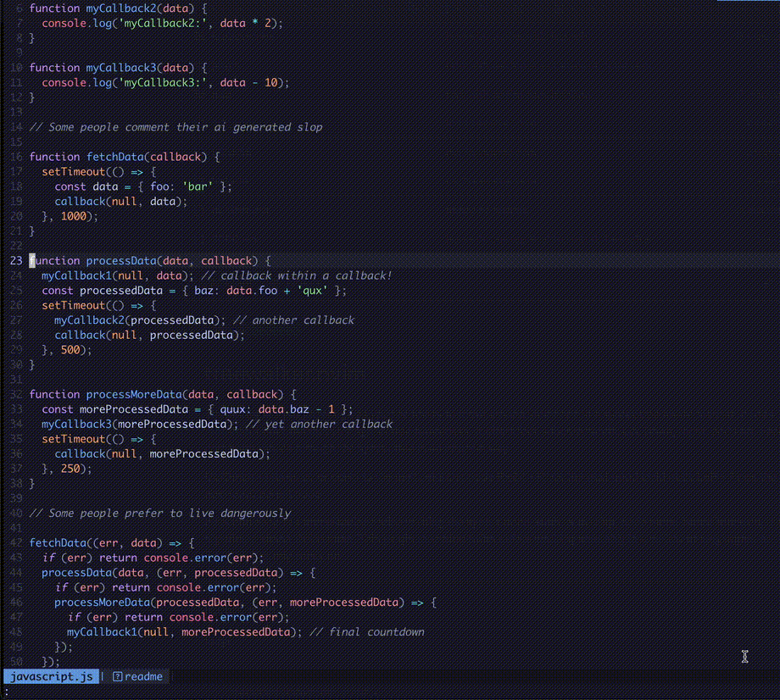780x700 pixels.
Task: Click the command line colon prompt
Action: tap(6, 692)
